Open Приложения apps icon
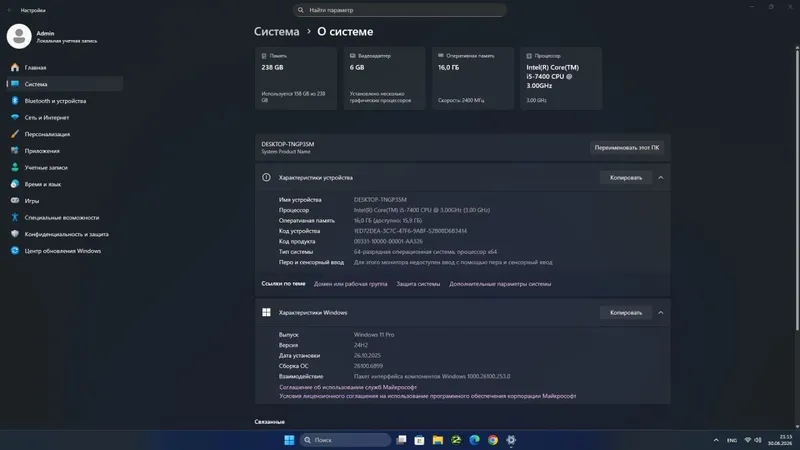800x450 pixels. click(15, 151)
